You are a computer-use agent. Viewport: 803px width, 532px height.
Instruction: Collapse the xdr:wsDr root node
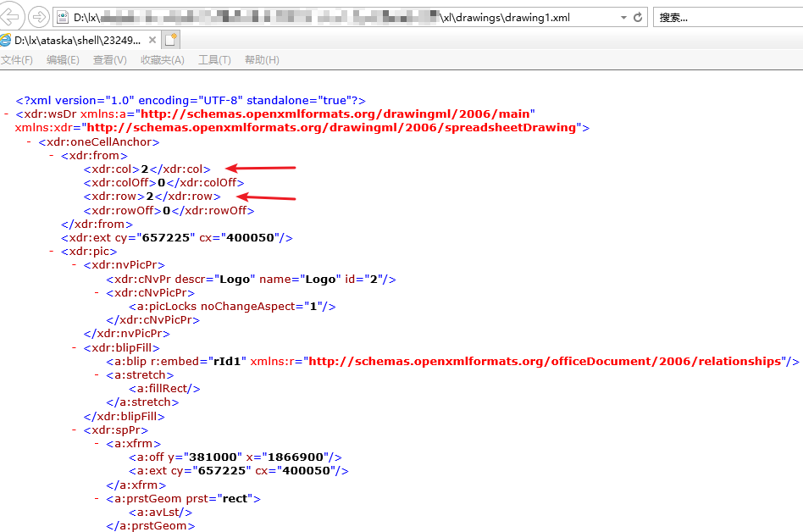coord(6,114)
